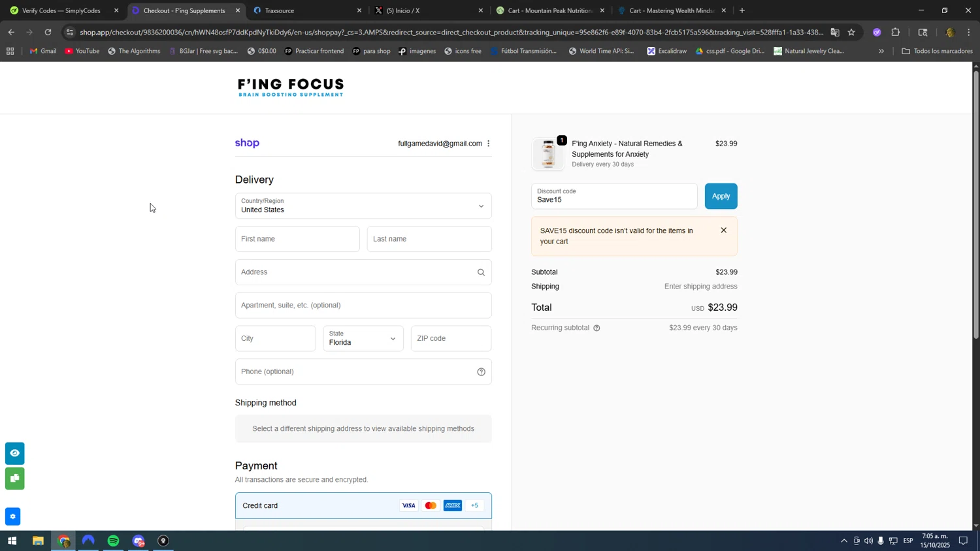Open the YouTube bookmark
The height and width of the screenshot is (551, 980).
(x=82, y=51)
